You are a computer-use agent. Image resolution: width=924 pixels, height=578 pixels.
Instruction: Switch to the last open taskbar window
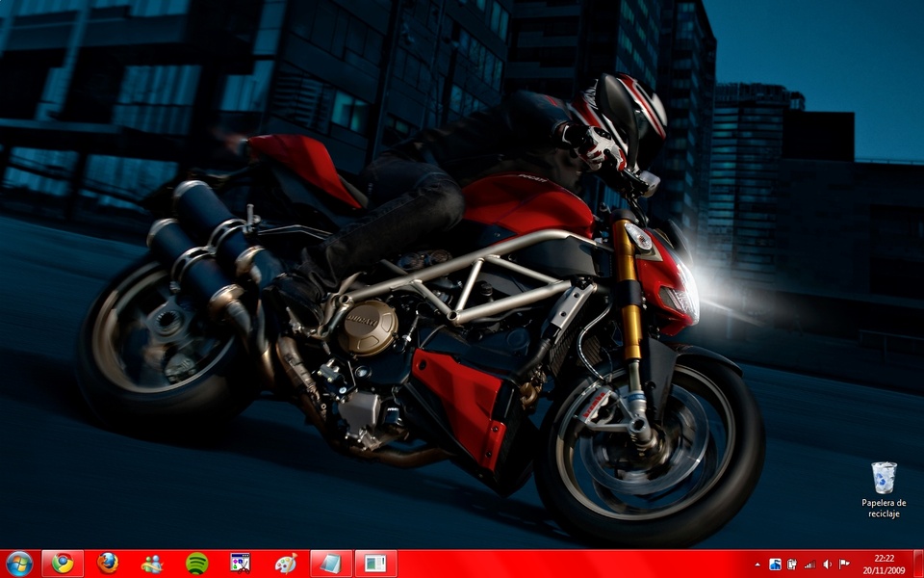(x=375, y=564)
